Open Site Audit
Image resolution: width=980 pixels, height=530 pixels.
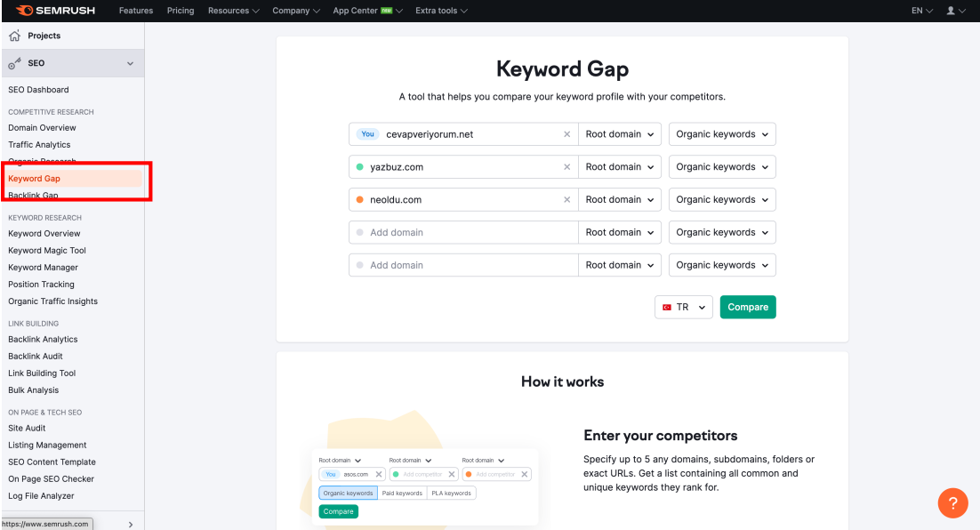pyautogui.click(x=27, y=428)
